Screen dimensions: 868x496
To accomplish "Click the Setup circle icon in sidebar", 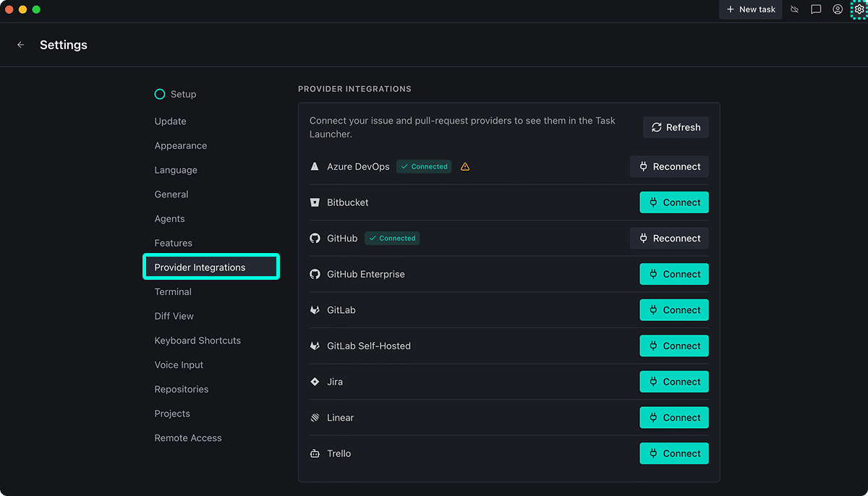I will coord(160,94).
